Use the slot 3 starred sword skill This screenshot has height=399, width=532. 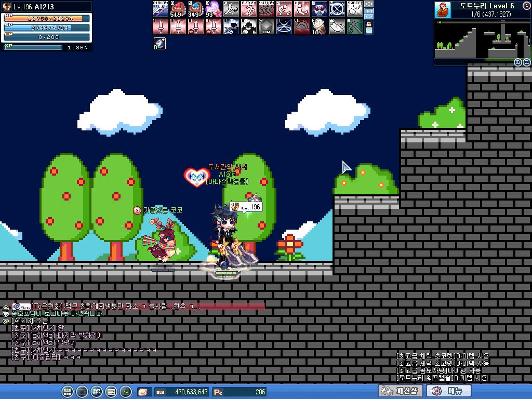[x=196, y=26]
